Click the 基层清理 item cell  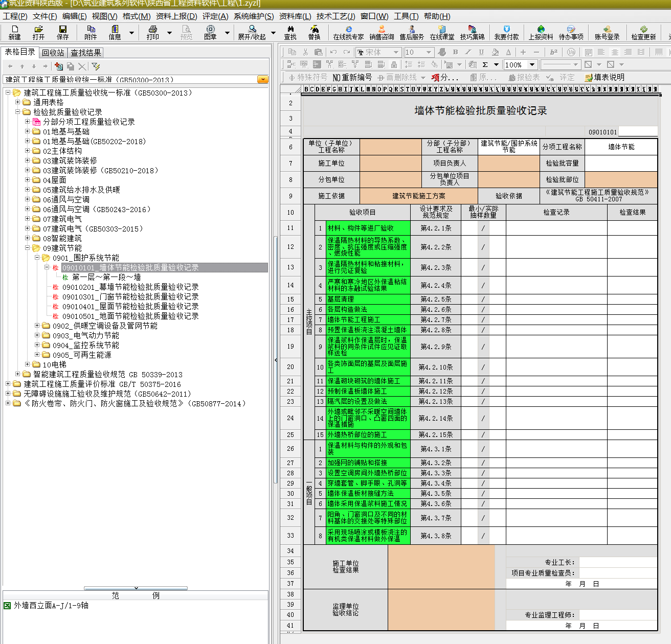(x=368, y=300)
